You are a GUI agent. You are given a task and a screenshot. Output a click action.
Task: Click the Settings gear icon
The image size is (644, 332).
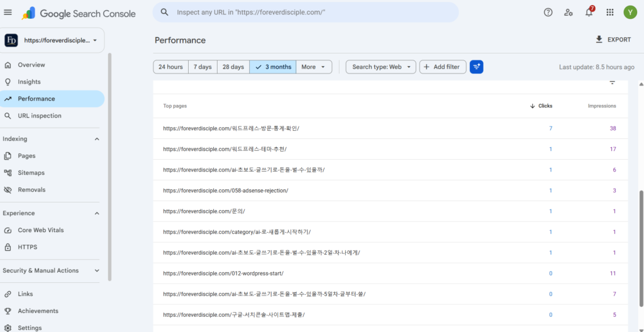tap(8, 328)
